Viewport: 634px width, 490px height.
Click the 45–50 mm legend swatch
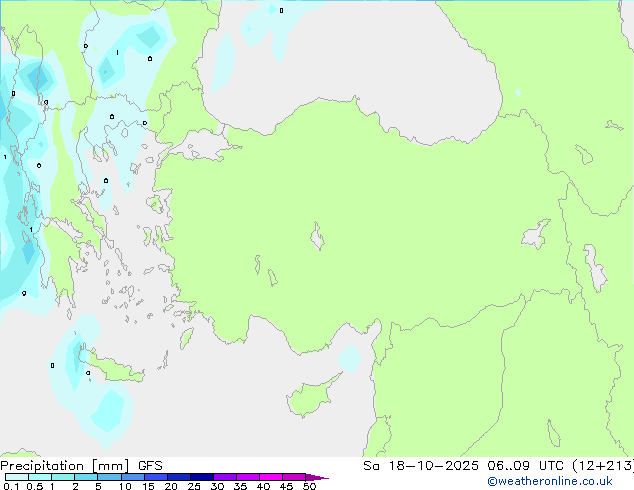click(294, 477)
